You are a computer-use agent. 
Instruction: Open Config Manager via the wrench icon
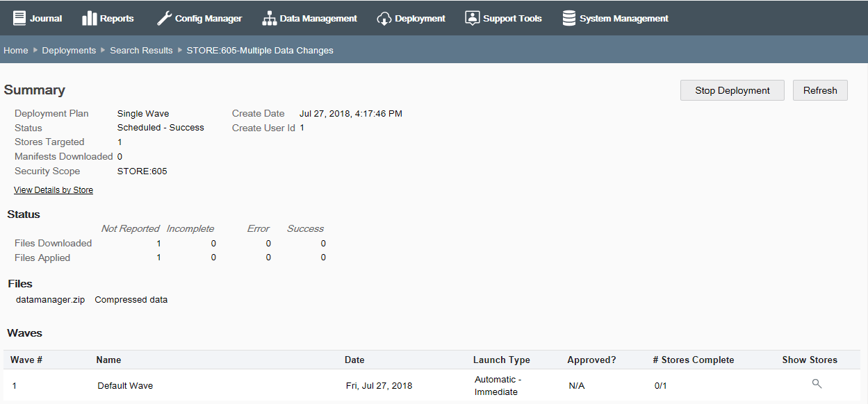[x=163, y=18]
